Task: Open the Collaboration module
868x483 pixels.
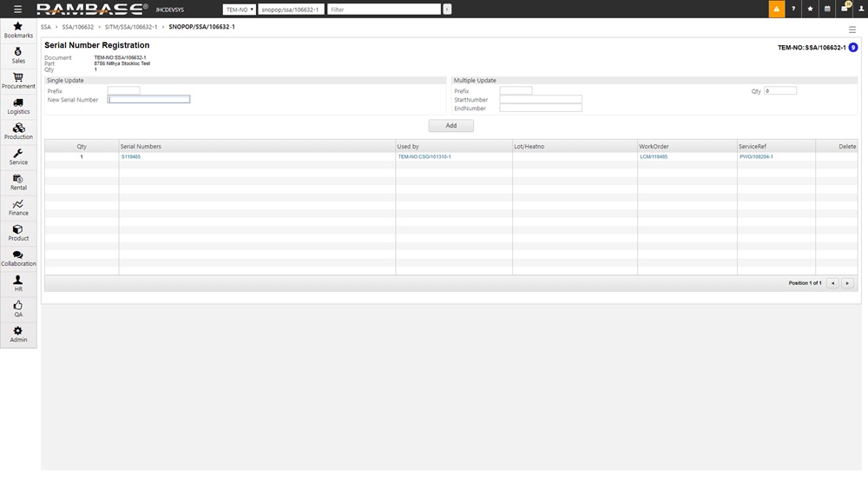Action: coord(18,258)
